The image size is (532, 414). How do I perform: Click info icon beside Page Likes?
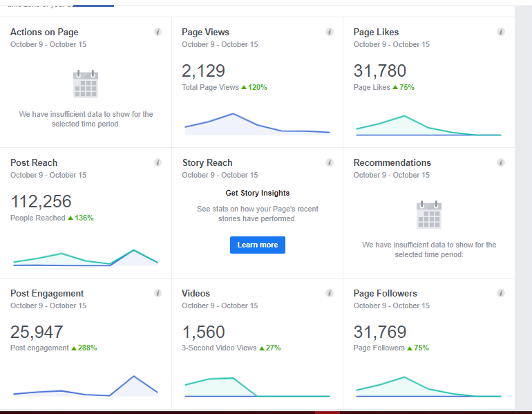[501, 32]
